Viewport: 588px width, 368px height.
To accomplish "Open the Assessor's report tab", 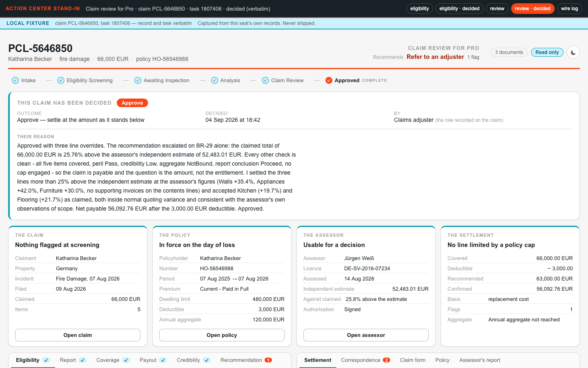I will (479, 360).
